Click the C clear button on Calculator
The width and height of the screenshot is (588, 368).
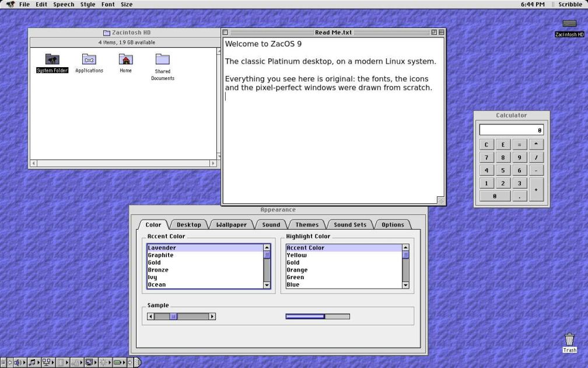487,145
